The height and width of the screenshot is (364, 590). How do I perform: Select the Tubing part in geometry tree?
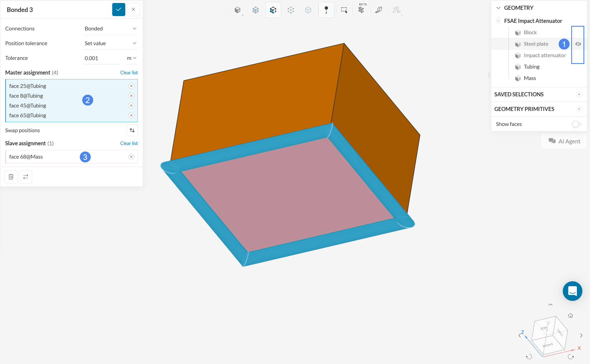tap(531, 67)
